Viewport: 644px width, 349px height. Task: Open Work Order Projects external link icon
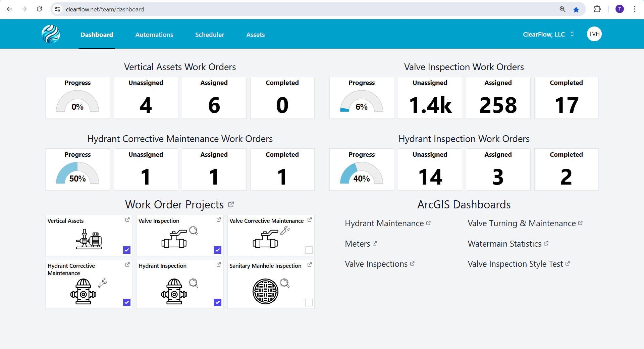(231, 204)
